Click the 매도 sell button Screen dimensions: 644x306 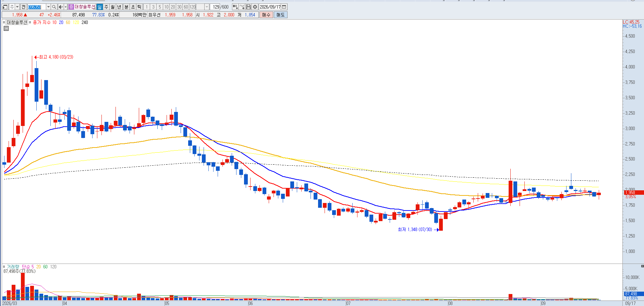(280, 15)
